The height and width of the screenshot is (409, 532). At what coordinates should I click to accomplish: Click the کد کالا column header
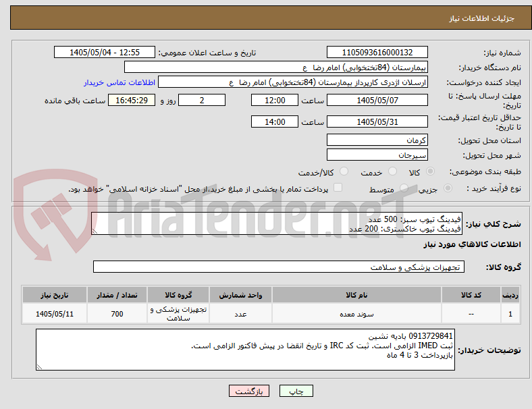click(471, 295)
